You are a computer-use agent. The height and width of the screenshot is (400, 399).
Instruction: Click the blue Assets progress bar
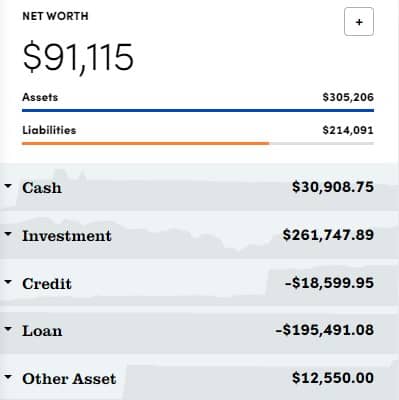(x=198, y=110)
